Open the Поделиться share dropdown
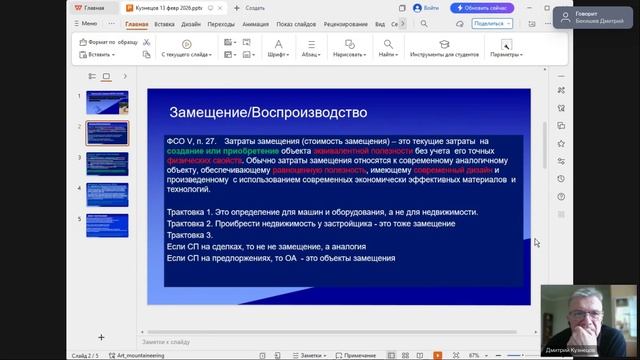The image size is (640, 360). [492, 24]
